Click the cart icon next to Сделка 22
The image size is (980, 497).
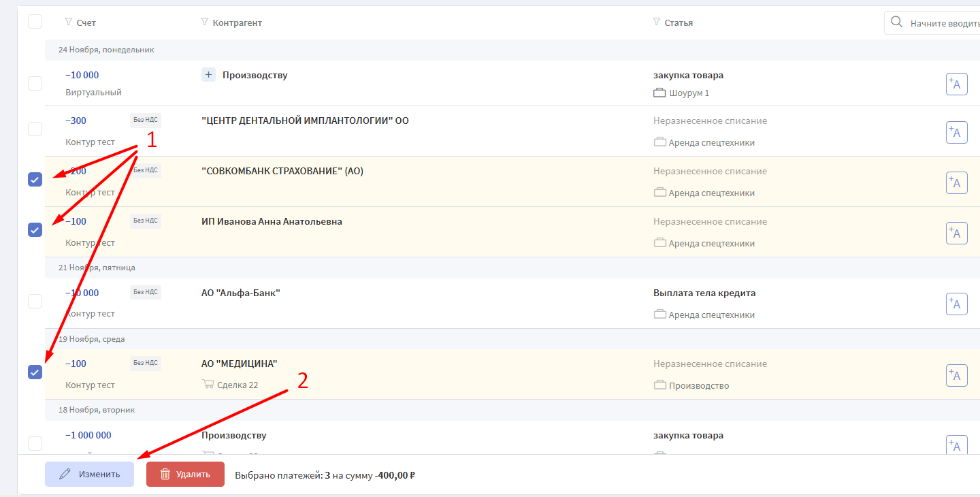point(208,385)
